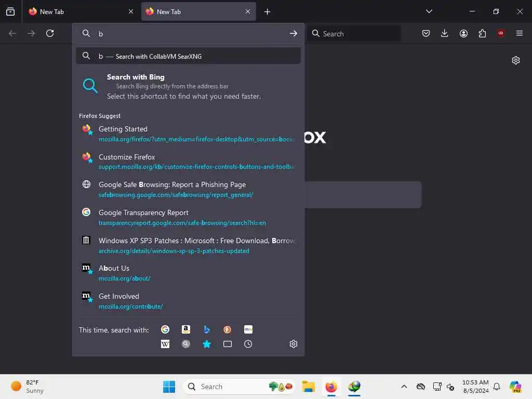Open the globe app on taskbar
Screen dimensions: 532x399
[354, 387]
